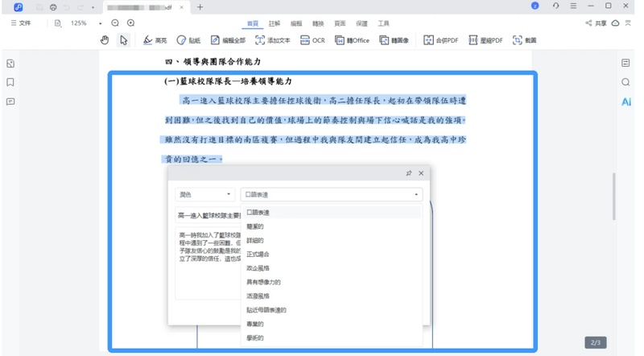The image size is (644, 356).
Task: Open the 125% zoom level dropdown
Action: pos(100,23)
